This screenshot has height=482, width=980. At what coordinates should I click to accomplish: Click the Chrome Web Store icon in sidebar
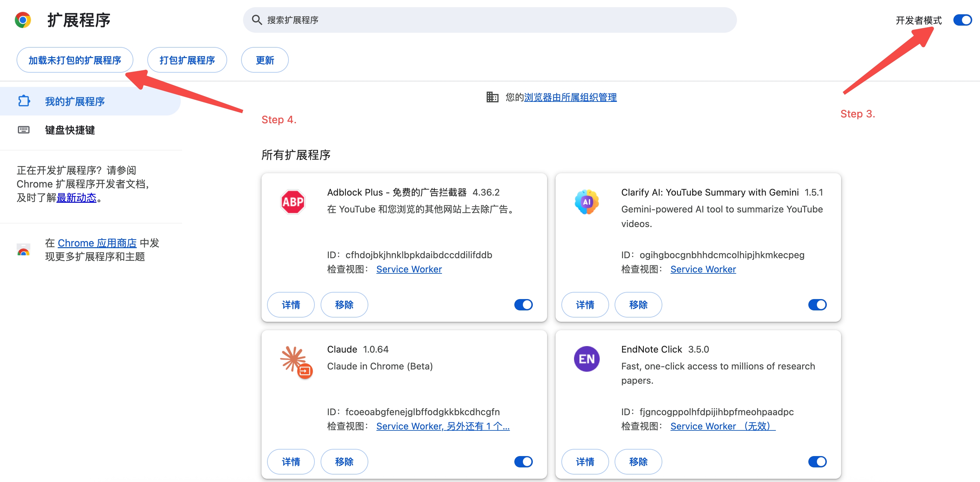[x=23, y=250]
